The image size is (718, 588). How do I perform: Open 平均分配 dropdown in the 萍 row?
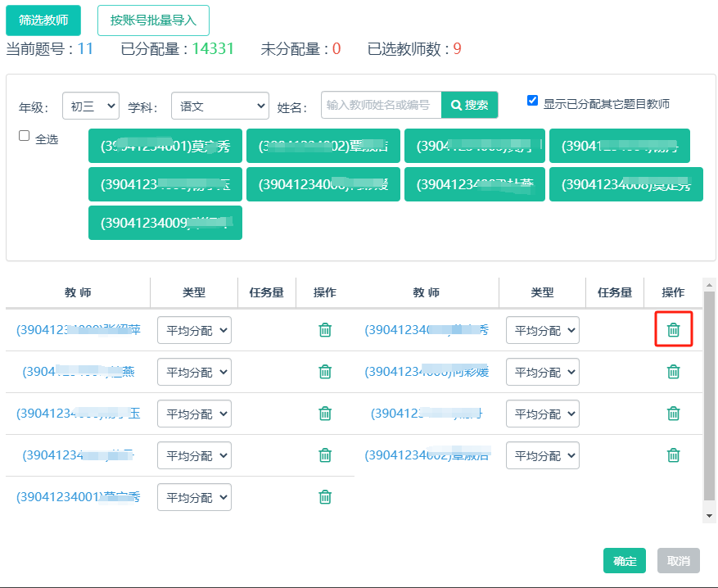point(194,330)
